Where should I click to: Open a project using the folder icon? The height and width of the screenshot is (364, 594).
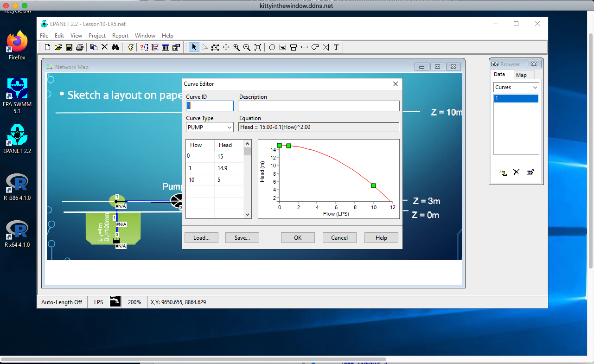[58, 47]
